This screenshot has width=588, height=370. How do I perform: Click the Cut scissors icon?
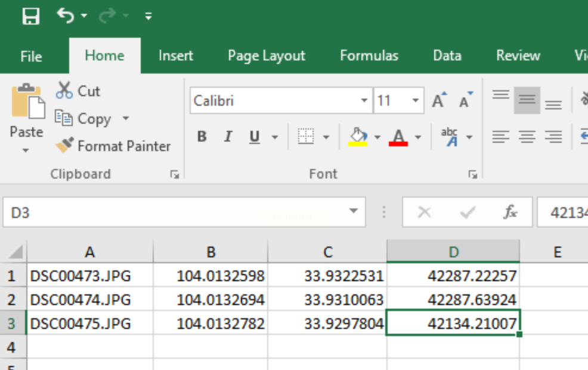(64, 91)
